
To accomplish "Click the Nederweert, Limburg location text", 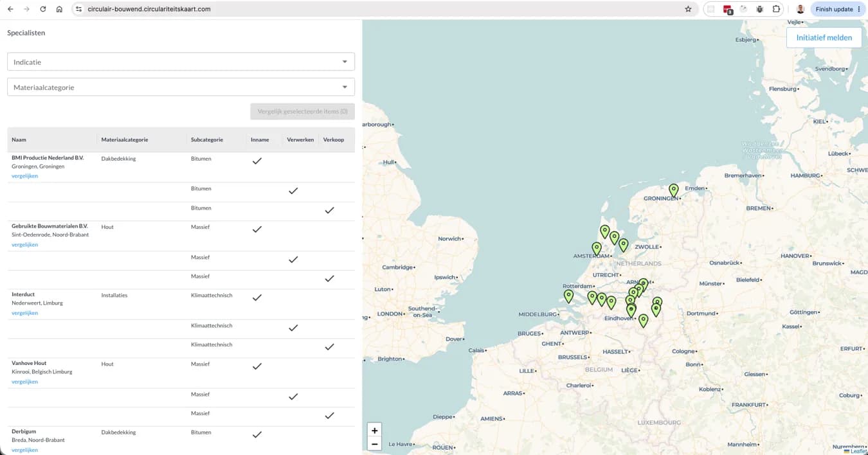I will (37, 303).
